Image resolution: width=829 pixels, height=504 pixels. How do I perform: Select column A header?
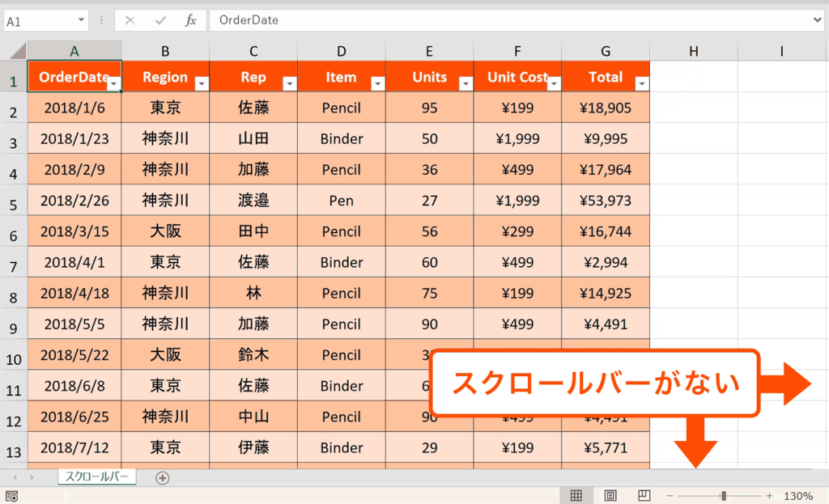[x=74, y=51]
